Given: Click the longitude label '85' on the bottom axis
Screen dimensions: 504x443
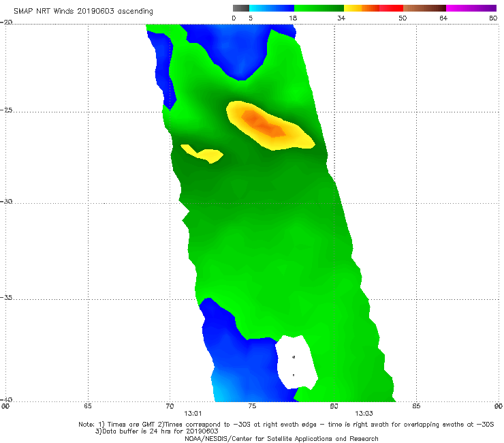Looking at the screenshot, I should click(416, 406).
